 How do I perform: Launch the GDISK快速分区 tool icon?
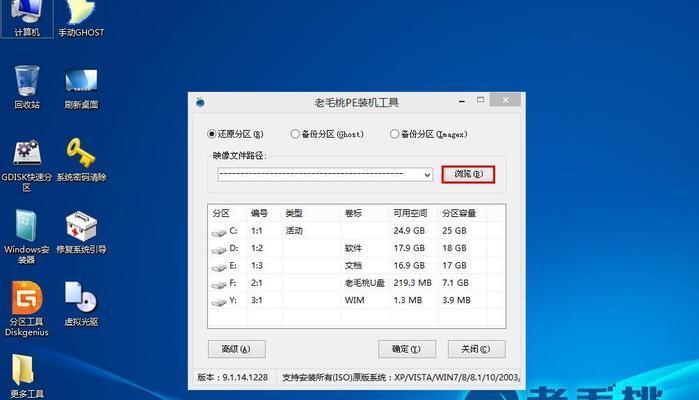pos(27,165)
